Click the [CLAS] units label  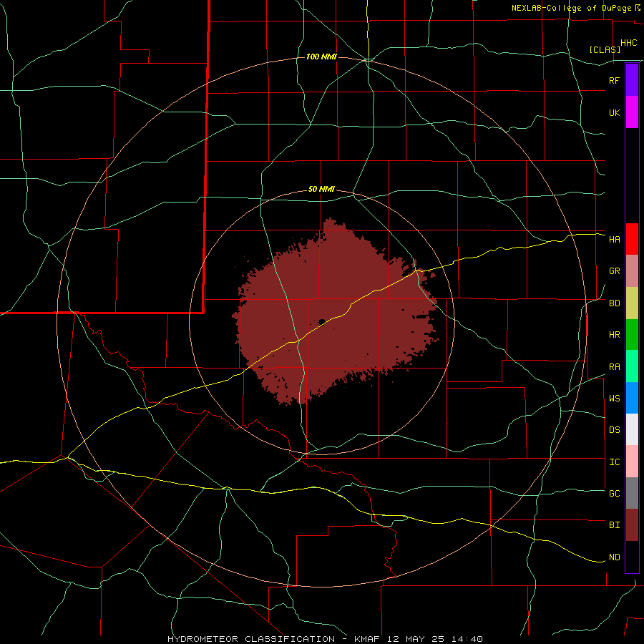click(x=605, y=49)
